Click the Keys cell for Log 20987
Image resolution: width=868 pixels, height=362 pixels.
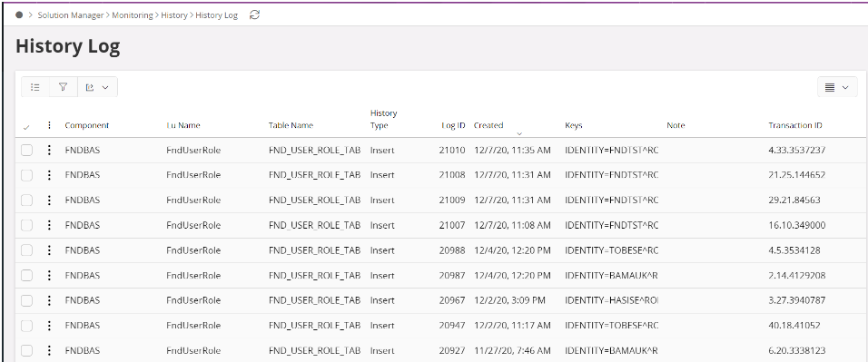[612, 276]
